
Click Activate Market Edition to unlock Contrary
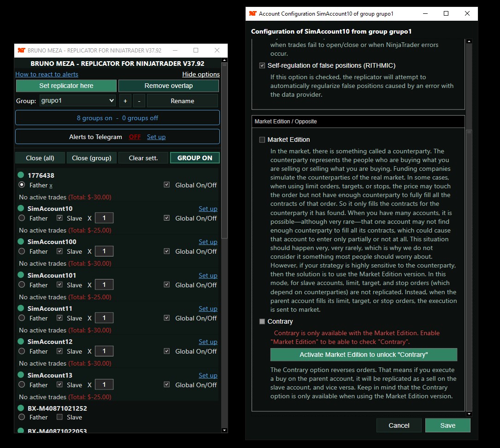(x=364, y=355)
